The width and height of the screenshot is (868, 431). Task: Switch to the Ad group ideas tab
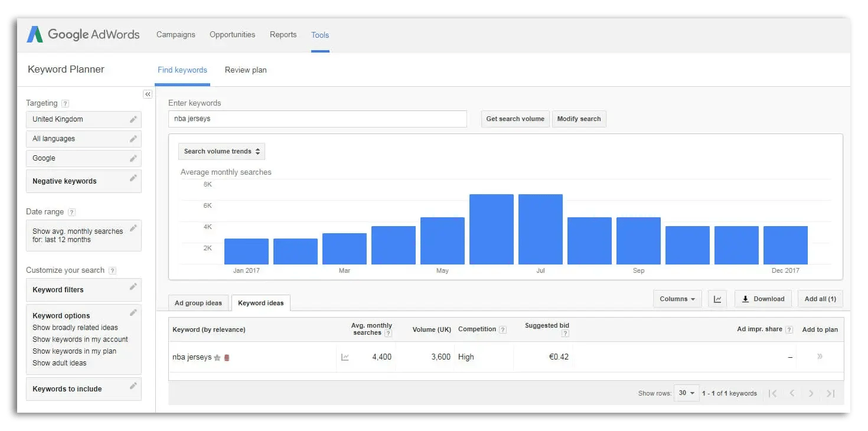[x=198, y=302]
